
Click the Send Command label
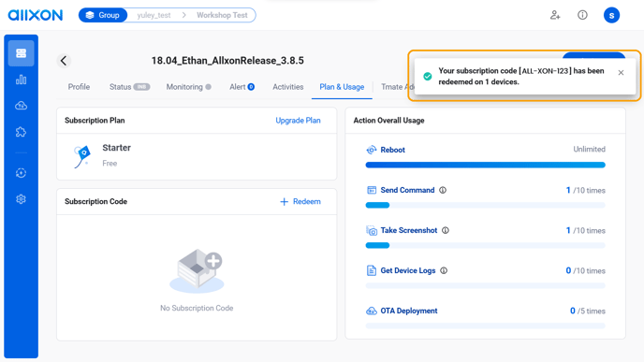(x=407, y=190)
